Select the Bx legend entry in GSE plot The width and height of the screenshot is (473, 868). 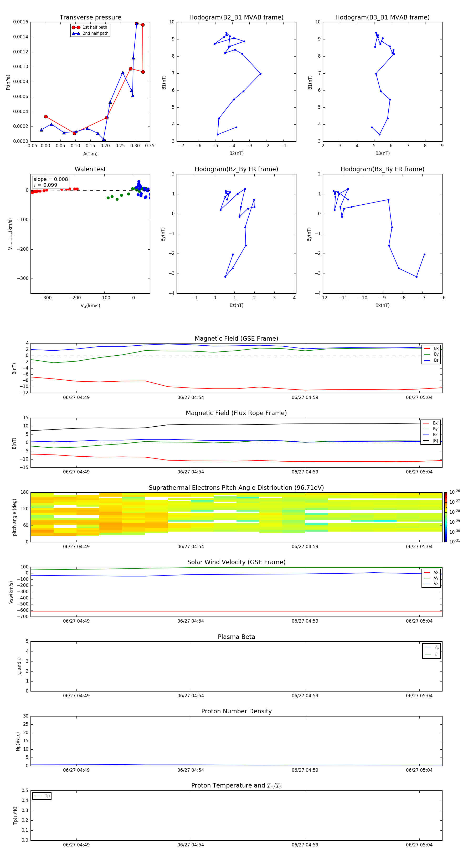point(431,349)
